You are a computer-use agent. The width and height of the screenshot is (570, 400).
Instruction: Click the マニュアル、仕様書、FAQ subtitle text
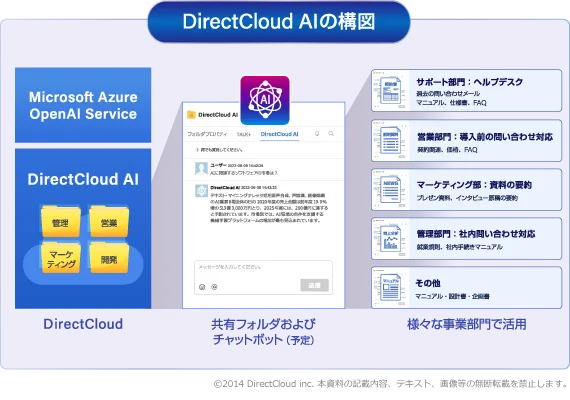tap(451, 103)
